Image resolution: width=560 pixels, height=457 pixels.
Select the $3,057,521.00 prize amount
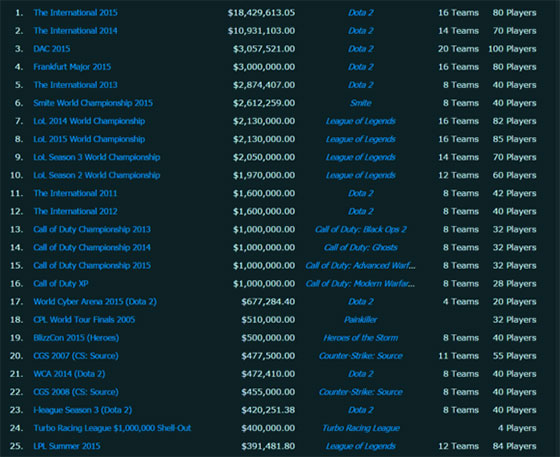click(x=264, y=49)
